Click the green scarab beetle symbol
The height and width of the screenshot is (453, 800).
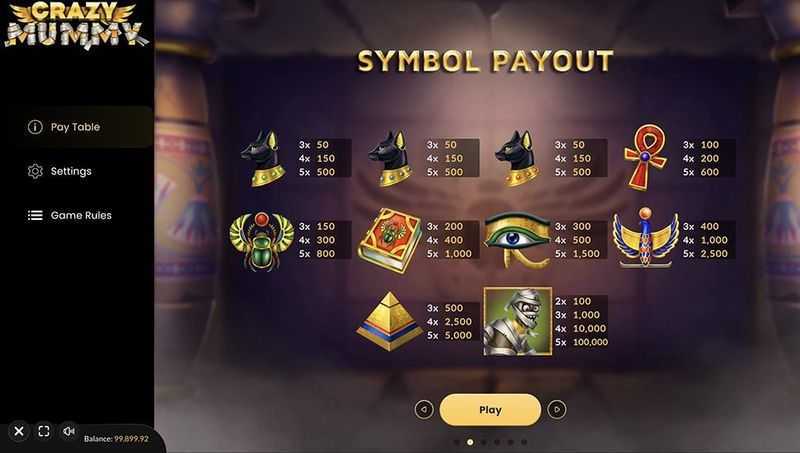pyautogui.click(x=262, y=241)
